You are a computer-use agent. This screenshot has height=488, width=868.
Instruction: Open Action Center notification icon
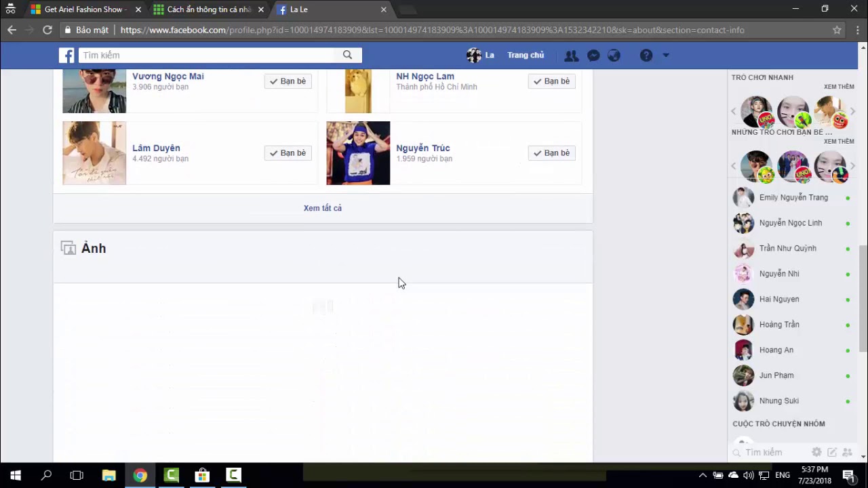pos(848,475)
